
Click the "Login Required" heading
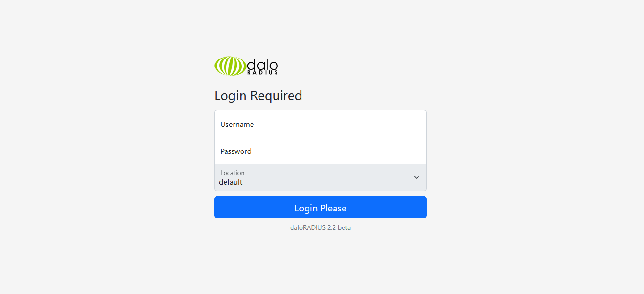pyautogui.click(x=258, y=96)
